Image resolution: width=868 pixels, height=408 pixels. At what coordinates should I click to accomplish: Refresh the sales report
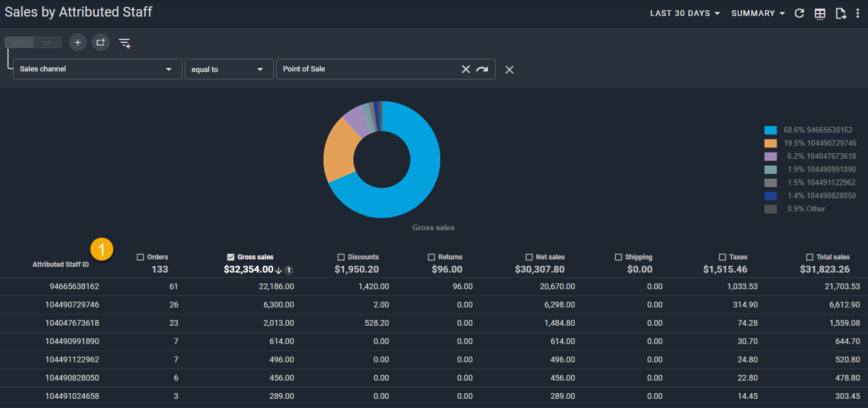800,13
